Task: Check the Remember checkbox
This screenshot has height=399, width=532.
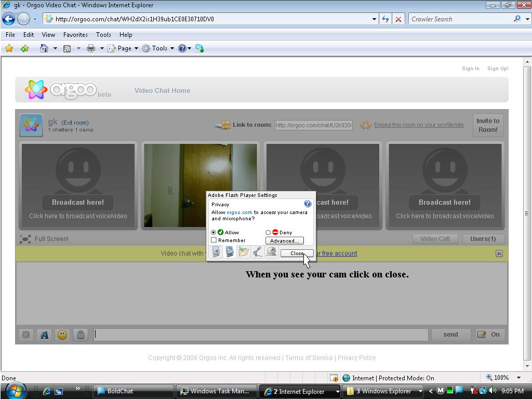Action: 214,240
